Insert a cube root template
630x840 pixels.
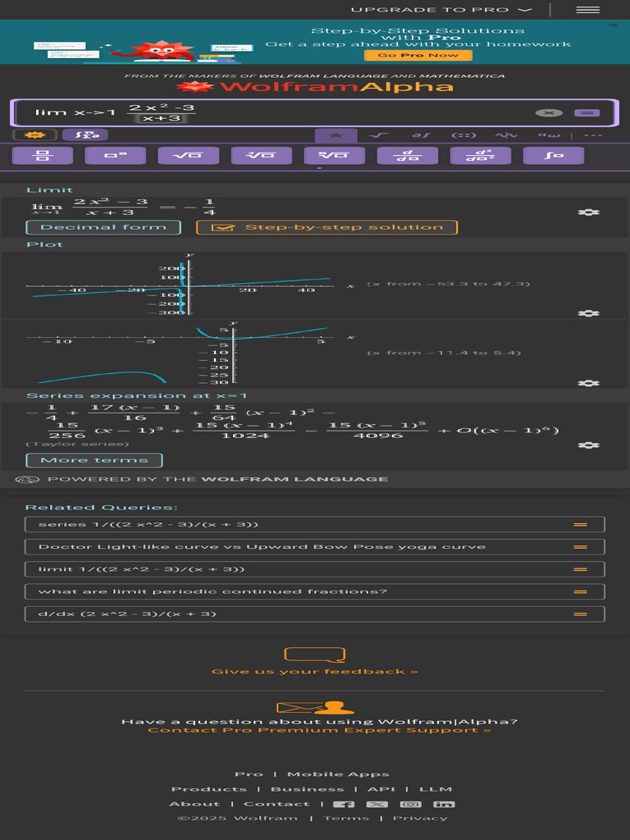[x=262, y=155]
